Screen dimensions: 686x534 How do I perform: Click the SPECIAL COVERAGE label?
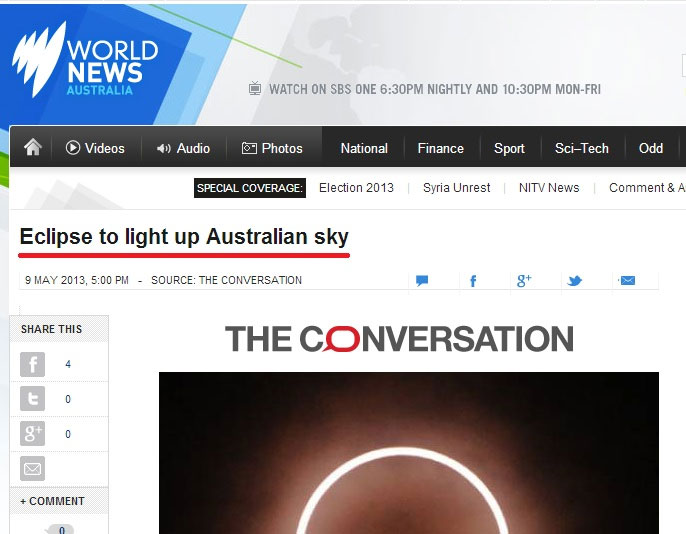(x=250, y=188)
